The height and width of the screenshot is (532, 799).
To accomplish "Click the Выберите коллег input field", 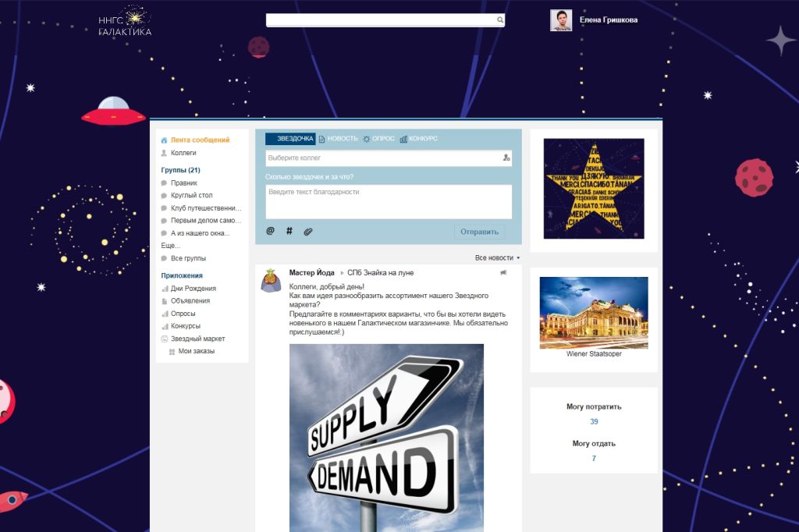I will click(382, 158).
